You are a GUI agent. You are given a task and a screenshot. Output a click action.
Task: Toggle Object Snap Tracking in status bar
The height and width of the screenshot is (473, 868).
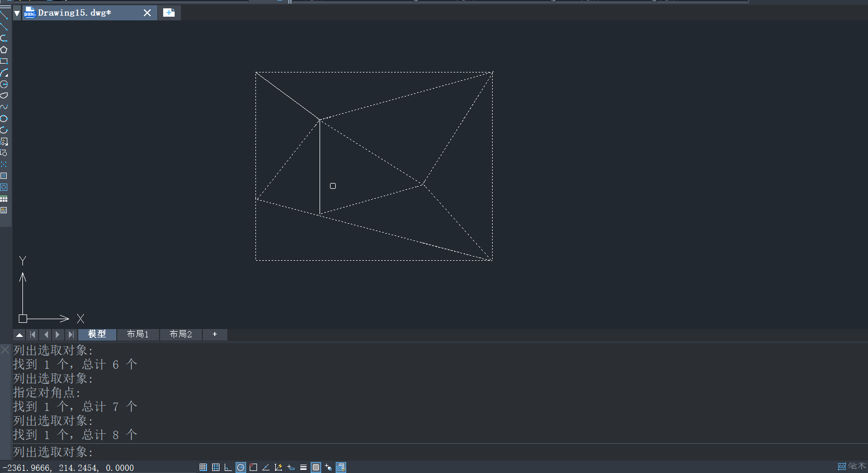(x=266, y=467)
